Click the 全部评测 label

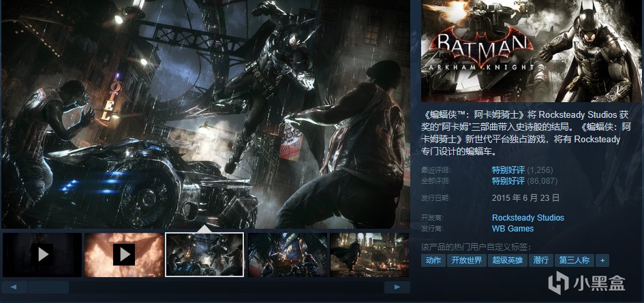pos(435,180)
